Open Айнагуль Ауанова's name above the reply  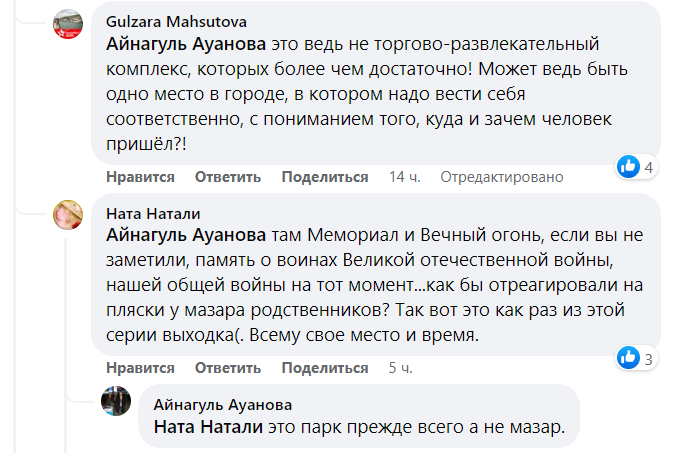tap(224, 405)
